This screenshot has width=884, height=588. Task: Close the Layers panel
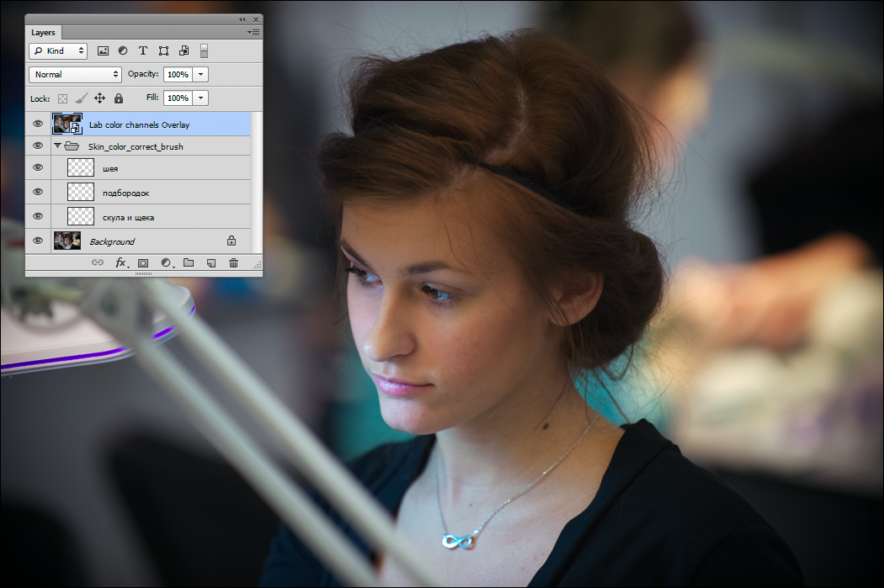pyautogui.click(x=256, y=19)
